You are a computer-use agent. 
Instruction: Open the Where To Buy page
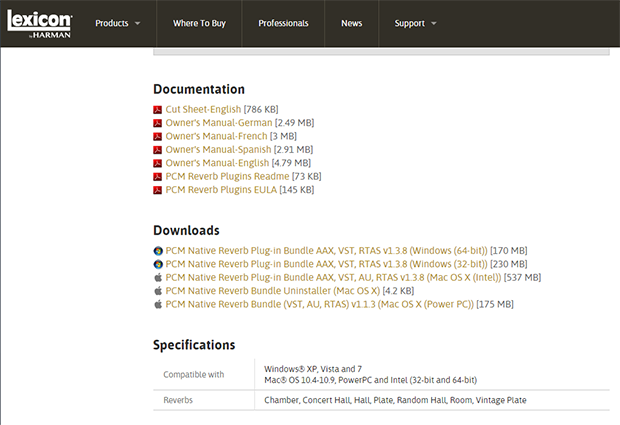199,23
